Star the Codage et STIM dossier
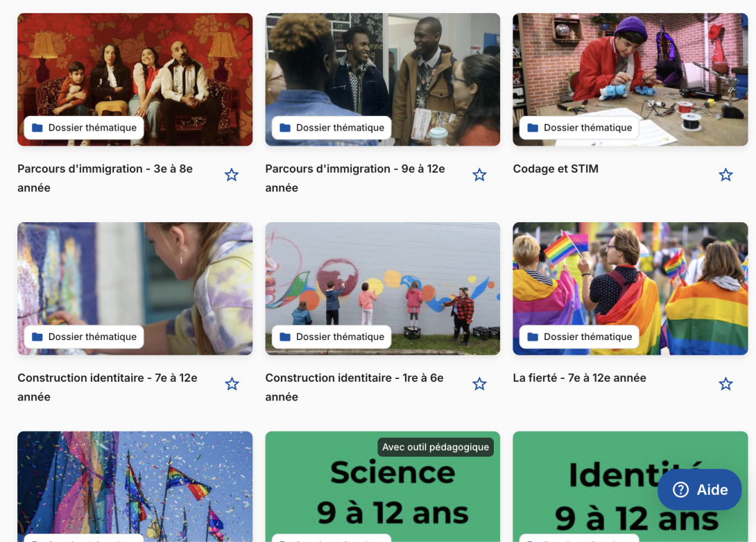The image size is (756, 542). point(725,175)
